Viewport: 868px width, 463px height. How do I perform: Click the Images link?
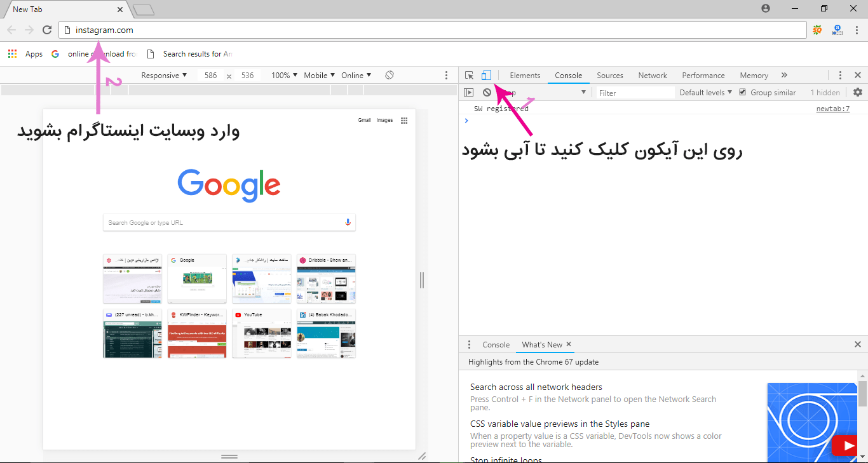click(384, 120)
